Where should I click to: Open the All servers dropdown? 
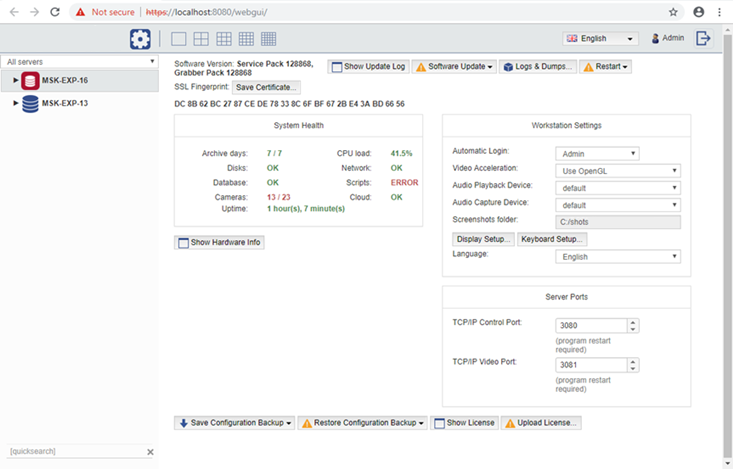[80, 62]
